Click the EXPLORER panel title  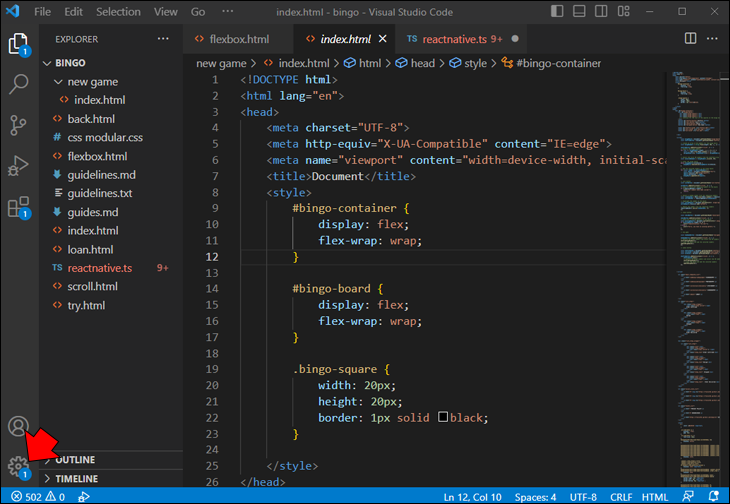76,39
